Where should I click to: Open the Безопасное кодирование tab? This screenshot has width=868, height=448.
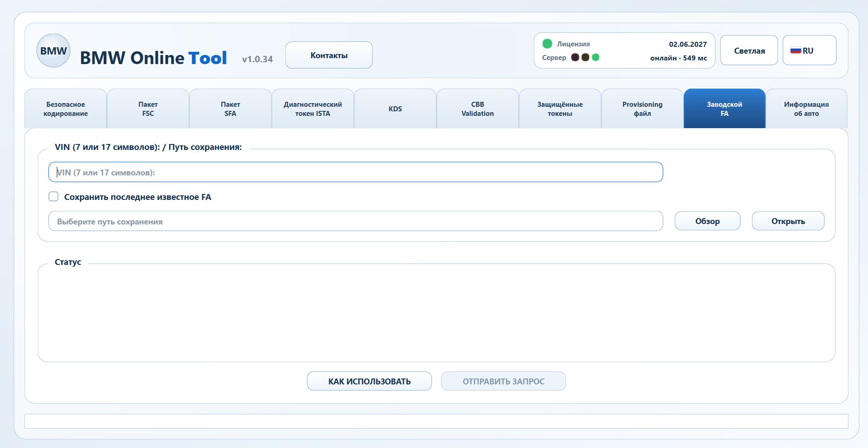tap(65, 109)
